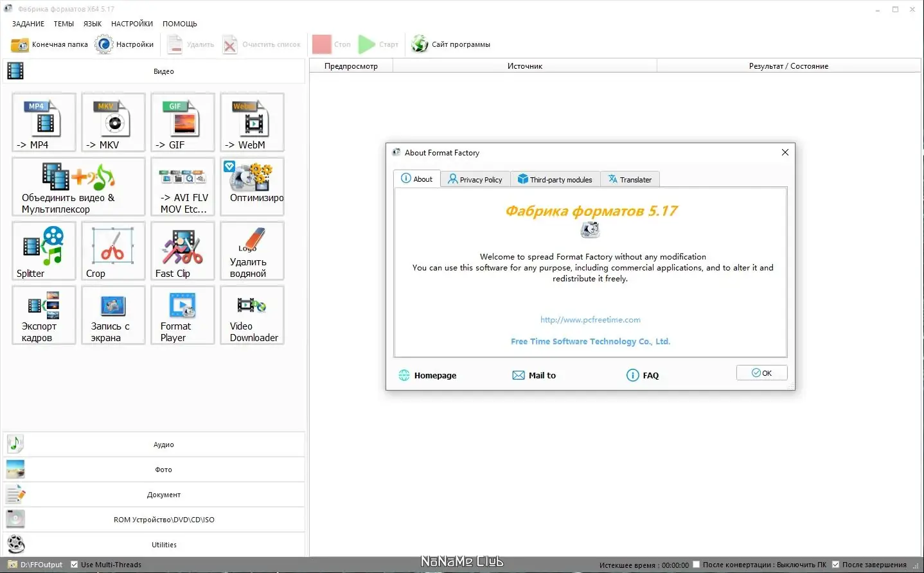The image size is (924, 573).
Task: Open the Fast Clip tool
Action: pos(182,251)
